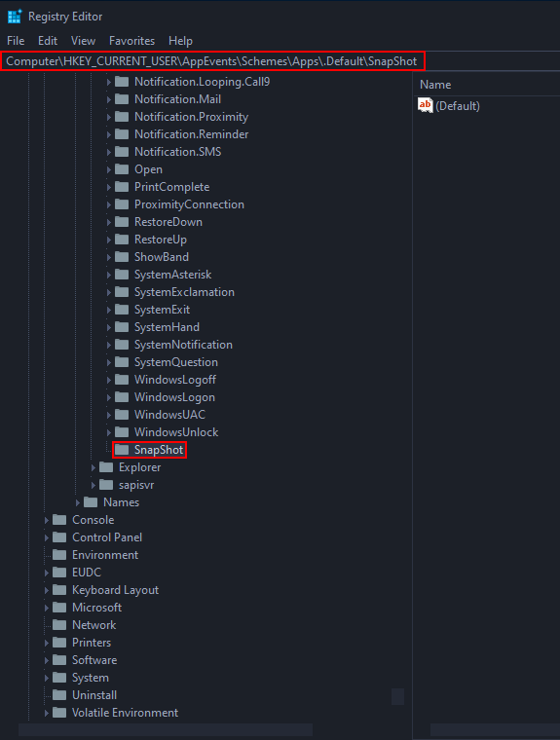Click the Network folder icon

59,625
